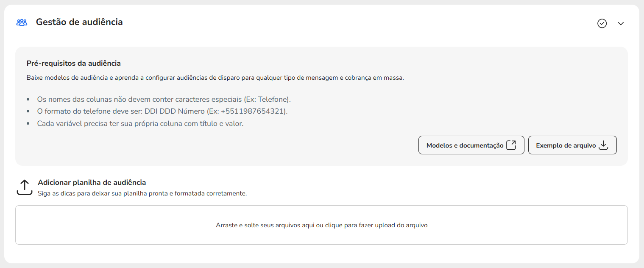Click the 'Siga as dicas' helper text
This screenshot has height=268, width=644.
142,193
